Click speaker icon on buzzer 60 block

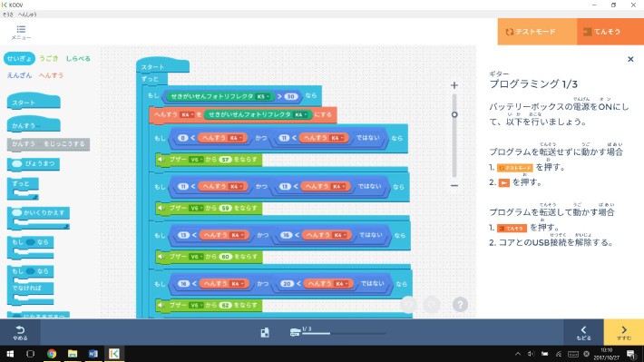click(161, 257)
